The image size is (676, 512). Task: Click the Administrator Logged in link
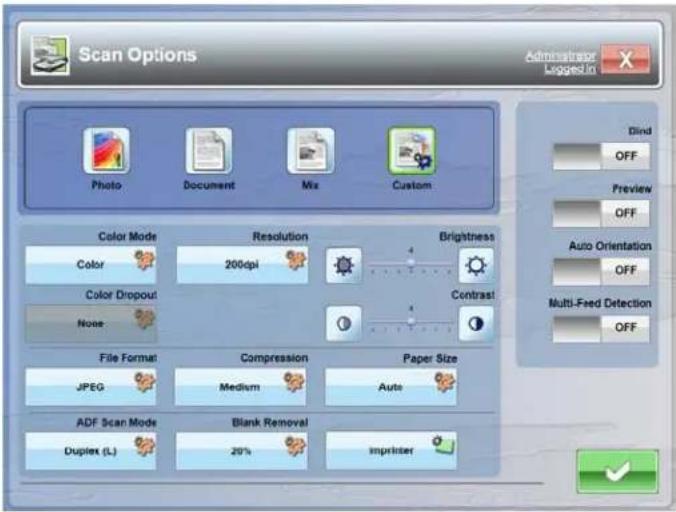[x=560, y=62]
